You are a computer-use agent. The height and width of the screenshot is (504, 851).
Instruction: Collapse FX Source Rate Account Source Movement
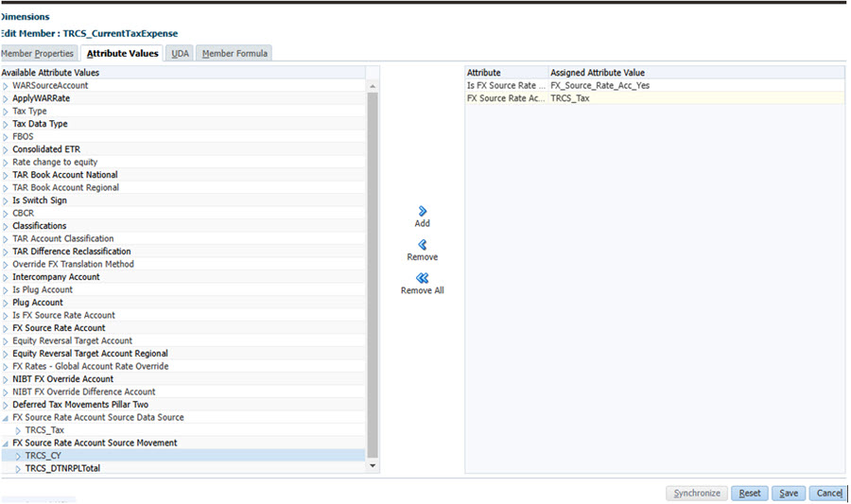[x=6, y=443]
